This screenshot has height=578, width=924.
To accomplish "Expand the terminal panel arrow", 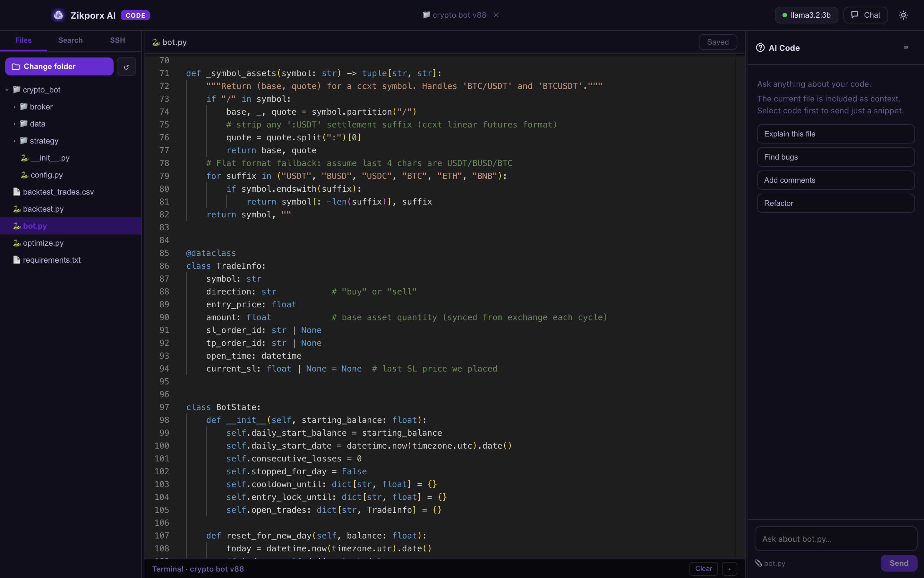I will (x=729, y=569).
